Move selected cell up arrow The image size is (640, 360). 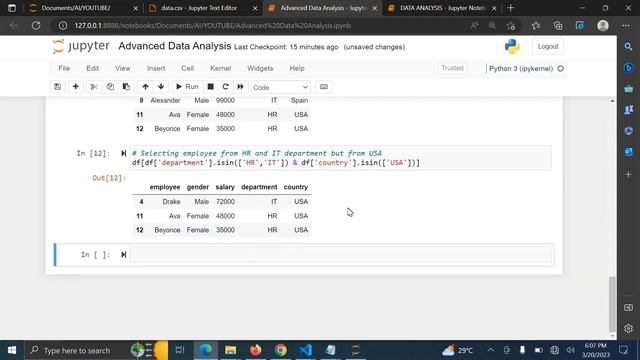(x=145, y=87)
